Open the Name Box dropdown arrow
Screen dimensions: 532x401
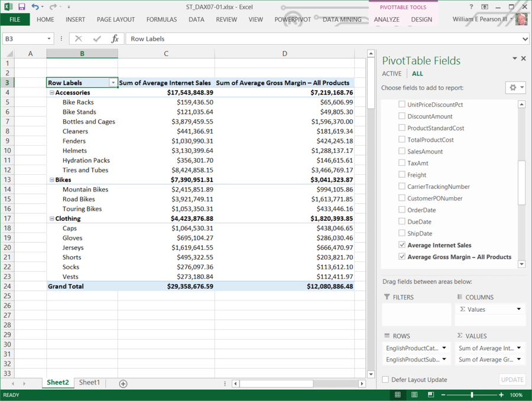tap(49, 39)
